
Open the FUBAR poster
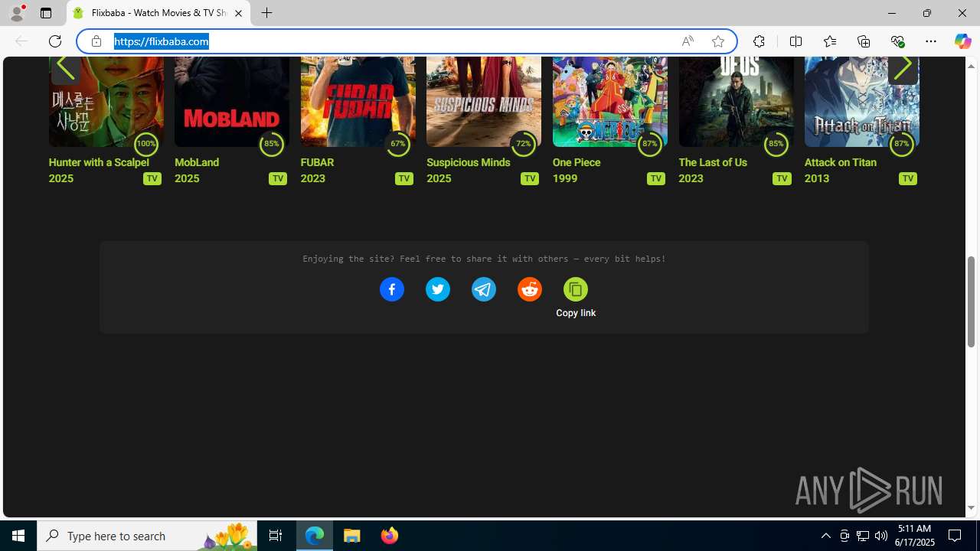click(x=358, y=101)
